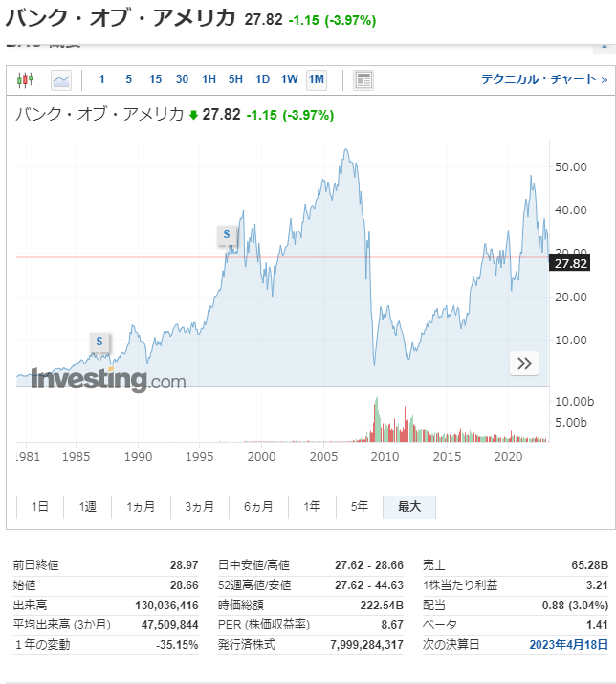Click the 1株当たり利益 value 3.21
Image resolution: width=616 pixels, height=684 pixels.
pos(597,585)
